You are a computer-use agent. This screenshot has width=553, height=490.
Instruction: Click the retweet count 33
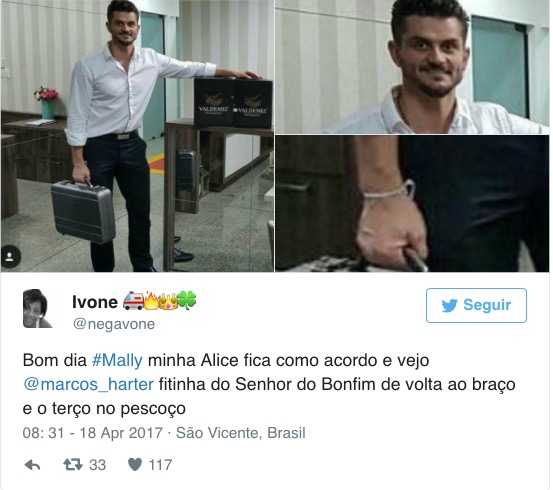[x=97, y=465]
